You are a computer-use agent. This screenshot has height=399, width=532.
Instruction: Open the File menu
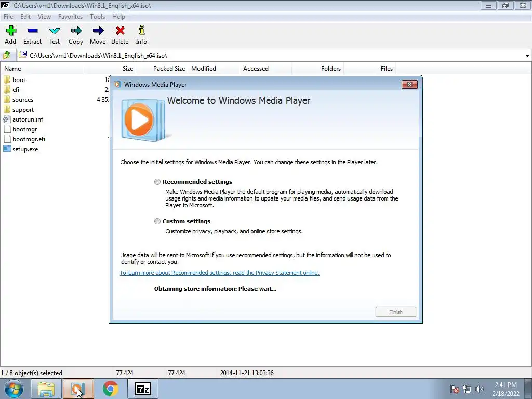(8, 16)
